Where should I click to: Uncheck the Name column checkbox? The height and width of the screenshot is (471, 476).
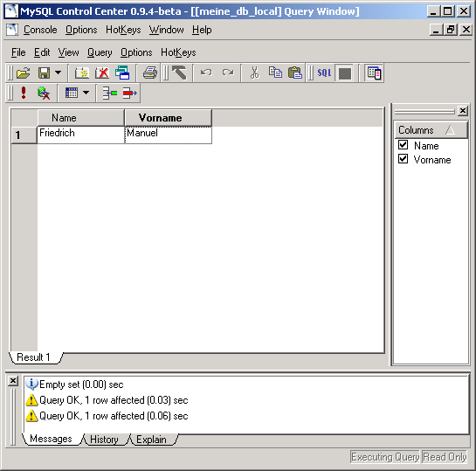(404, 144)
